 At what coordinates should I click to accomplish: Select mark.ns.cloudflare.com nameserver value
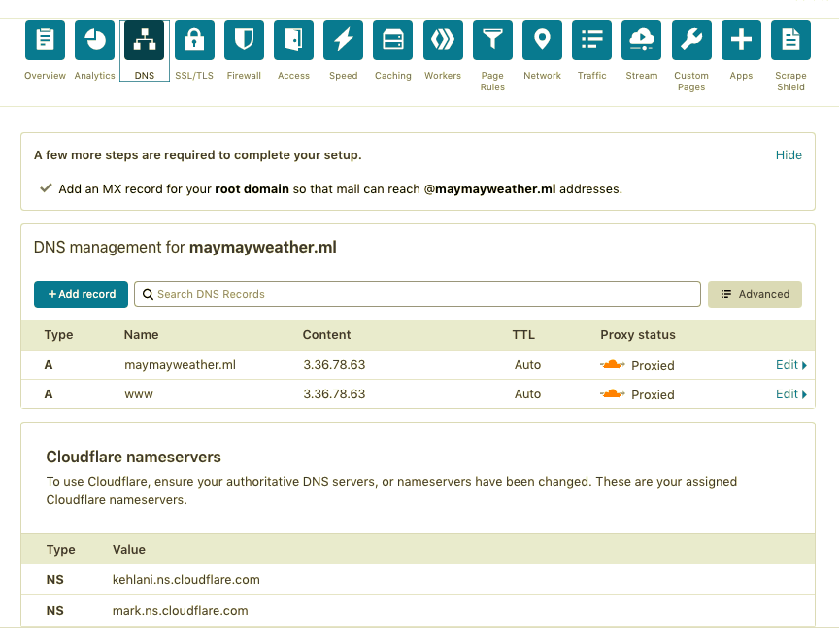click(x=181, y=611)
